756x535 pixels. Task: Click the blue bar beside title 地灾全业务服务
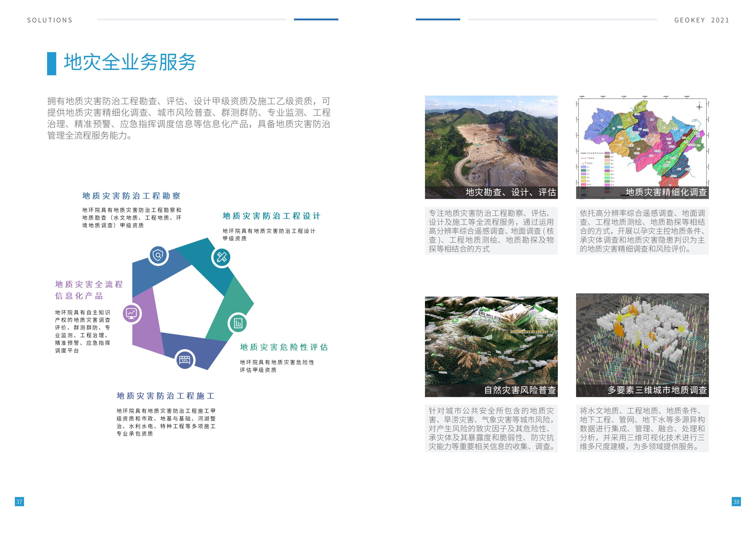(51, 64)
